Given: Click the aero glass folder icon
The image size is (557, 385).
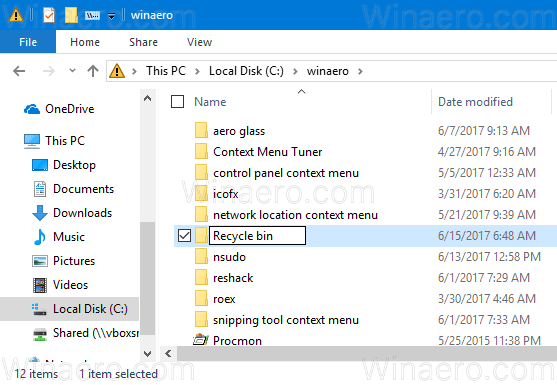Looking at the screenshot, I should tap(201, 130).
